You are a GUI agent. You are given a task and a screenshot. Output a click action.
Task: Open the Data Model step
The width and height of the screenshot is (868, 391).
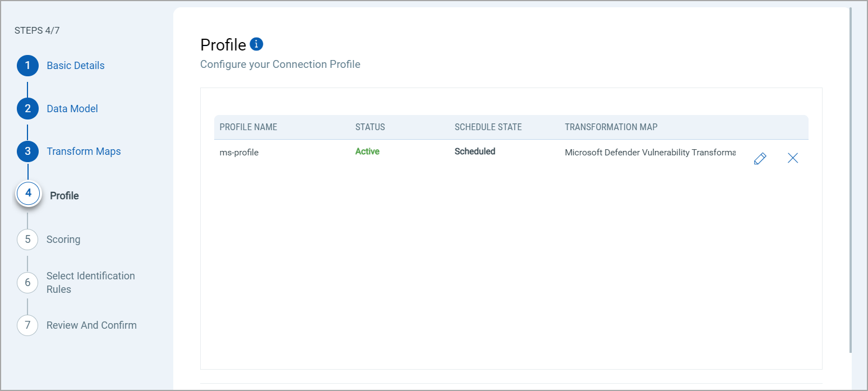pos(72,109)
